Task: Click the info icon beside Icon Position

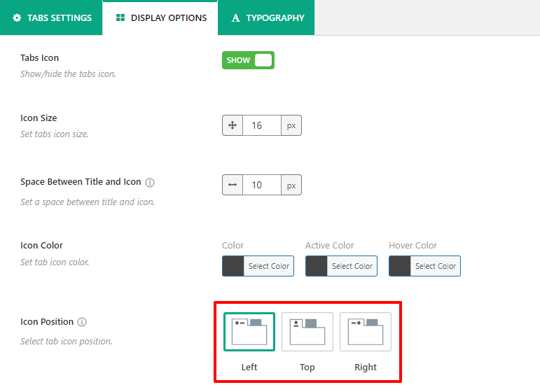Action: point(82,323)
